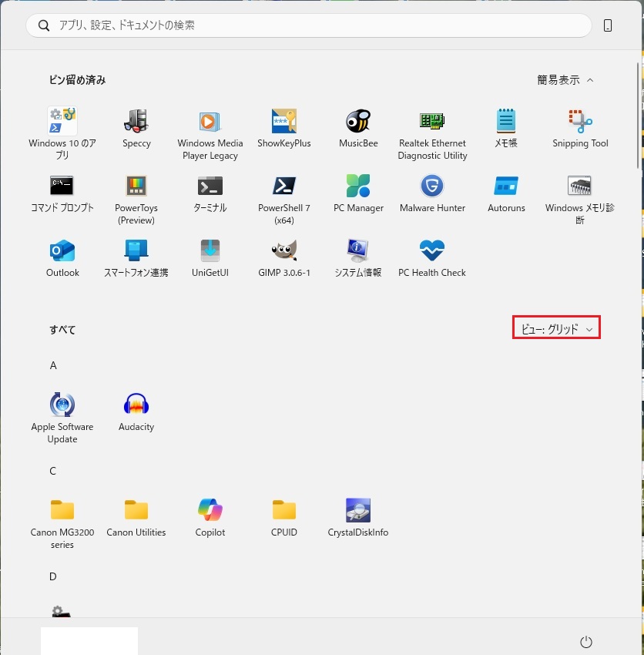Open the phone link icon beside search
The image size is (644, 655).
click(x=608, y=25)
